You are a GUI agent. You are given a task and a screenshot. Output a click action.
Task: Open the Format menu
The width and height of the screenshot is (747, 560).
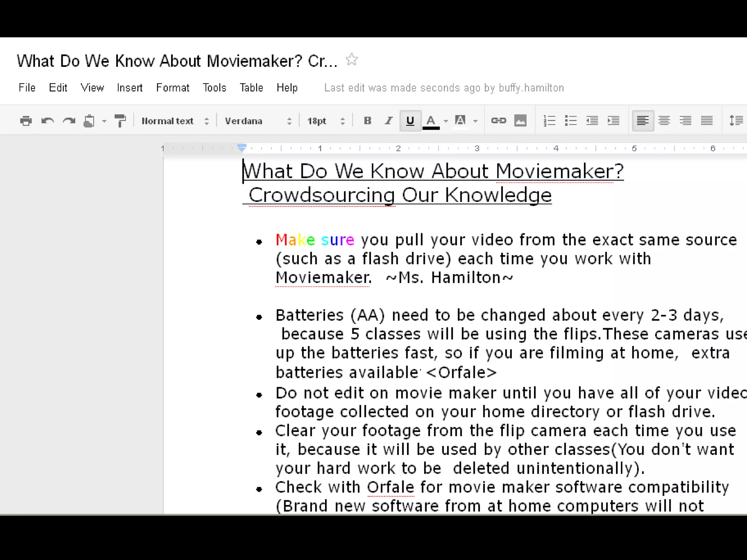pos(173,88)
